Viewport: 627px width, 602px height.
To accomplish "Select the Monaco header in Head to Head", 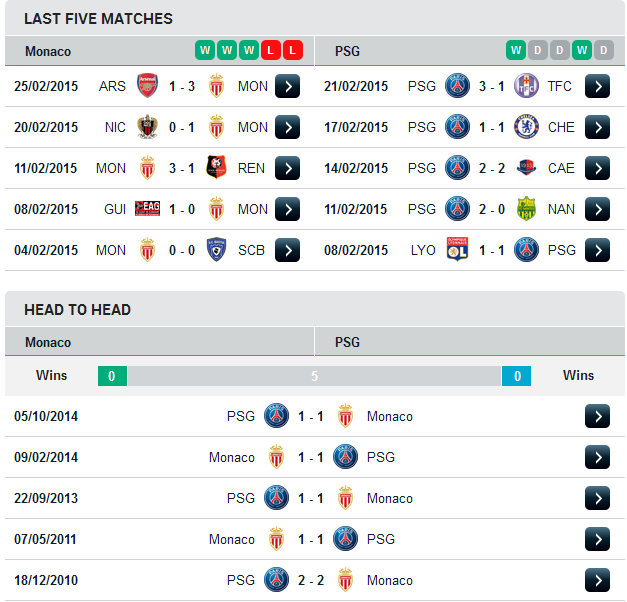I will tap(48, 342).
